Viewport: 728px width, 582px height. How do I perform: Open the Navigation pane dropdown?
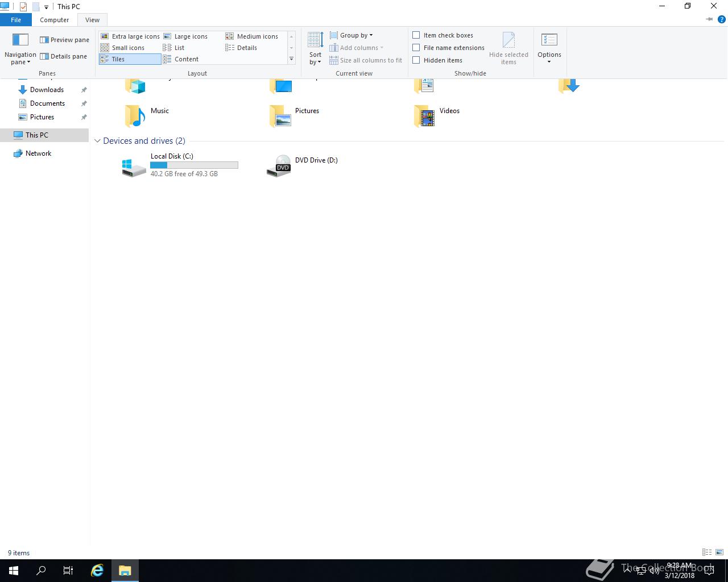[x=20, y=49]
